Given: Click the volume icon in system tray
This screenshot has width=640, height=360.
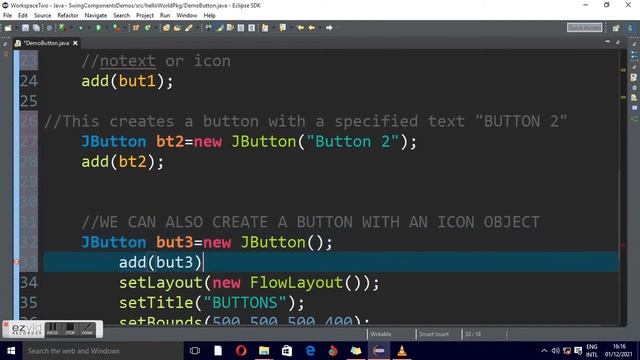Looking at the screenshot, I should pos(555,351).
